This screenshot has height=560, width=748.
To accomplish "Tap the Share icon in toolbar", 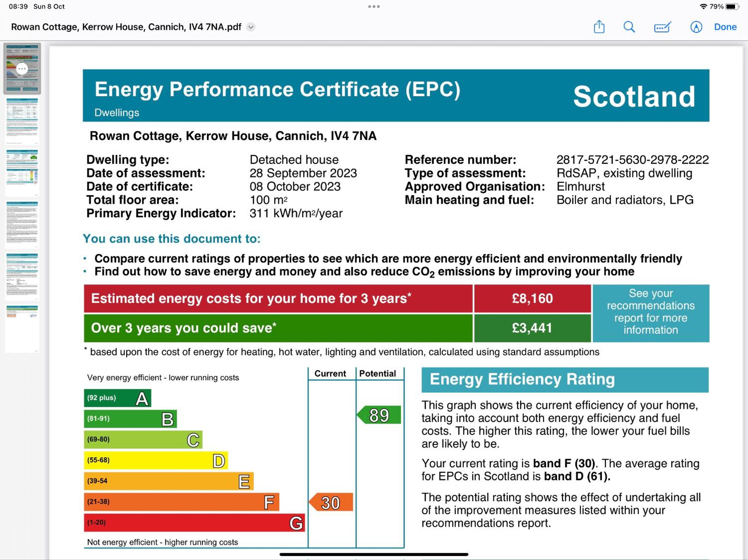I will [x=599, y=27].
